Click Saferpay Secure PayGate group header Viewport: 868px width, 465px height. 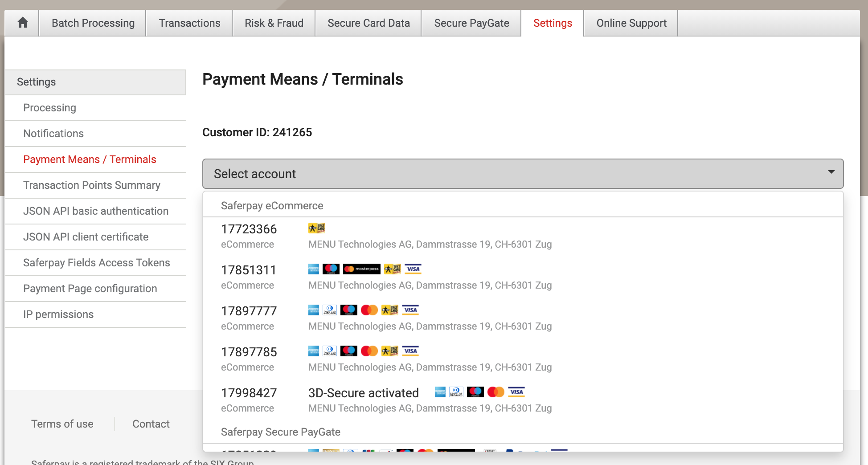(281, 432)
